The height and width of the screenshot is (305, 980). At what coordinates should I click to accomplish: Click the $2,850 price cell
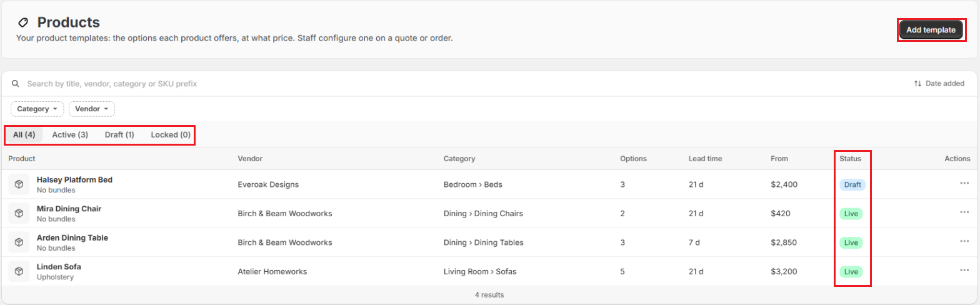click(784, 242)
